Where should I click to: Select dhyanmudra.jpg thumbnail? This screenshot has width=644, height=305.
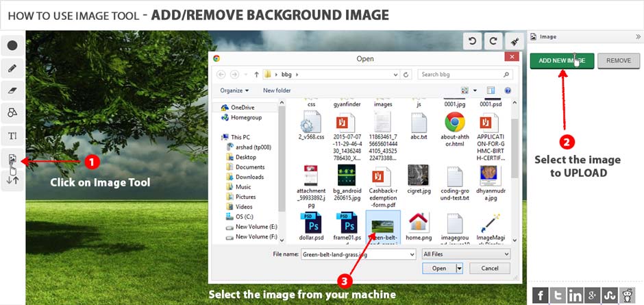(x=490, y=183)
